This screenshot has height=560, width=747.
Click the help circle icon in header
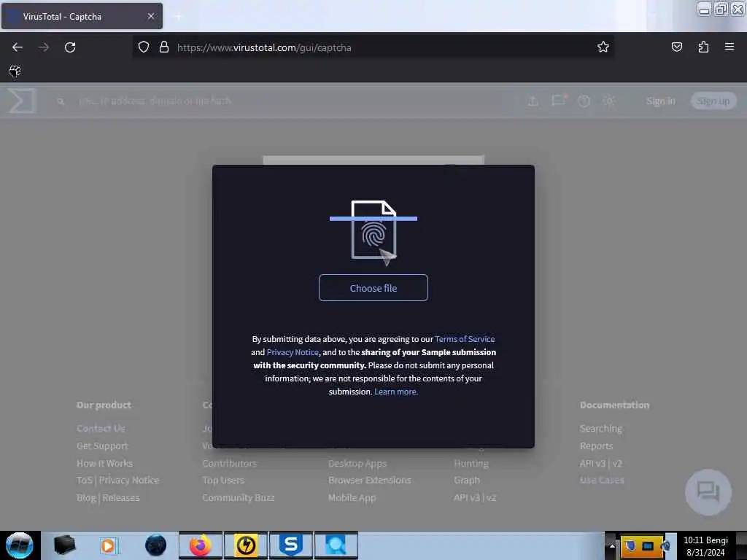click(x=584, y=101)
